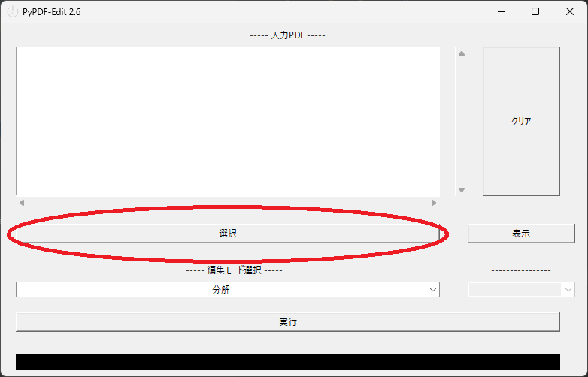588x377 pixels.
Task: Click the 表示 button
Action: [521, 234]
